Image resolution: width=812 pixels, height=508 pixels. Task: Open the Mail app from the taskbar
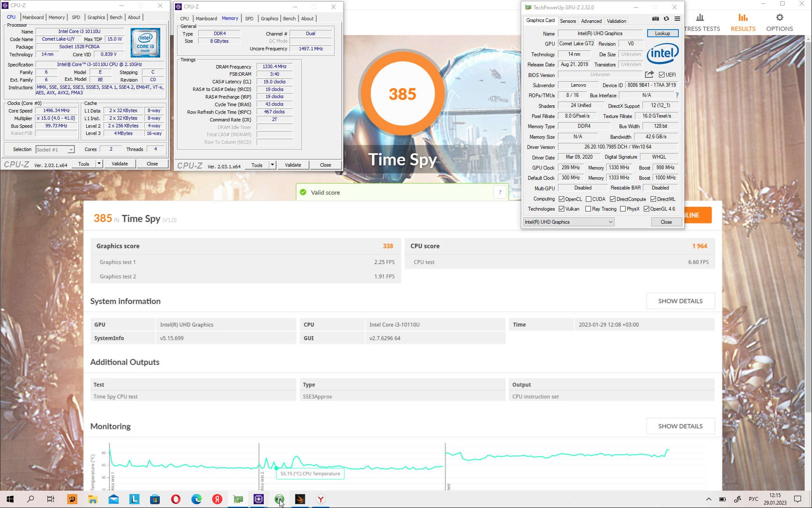click(113, 499)
